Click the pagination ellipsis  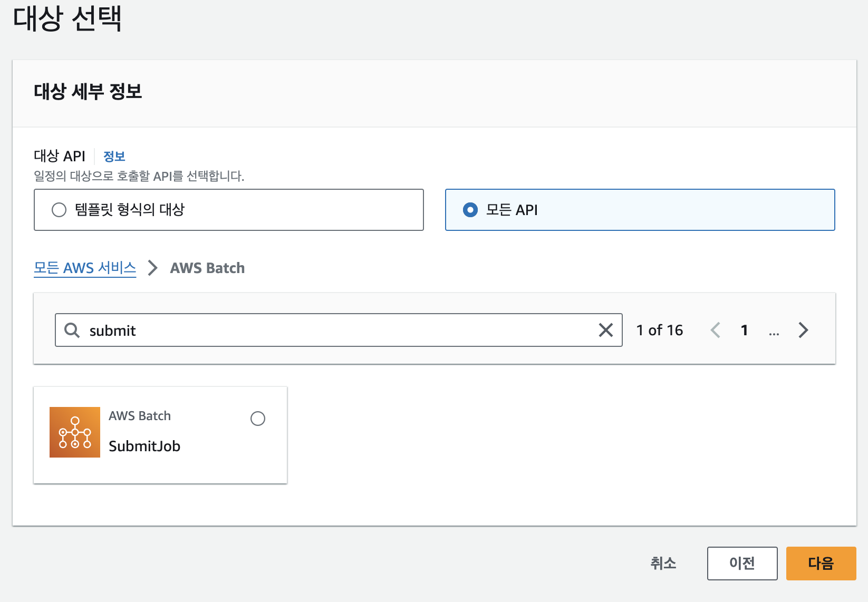click(774, 332)
